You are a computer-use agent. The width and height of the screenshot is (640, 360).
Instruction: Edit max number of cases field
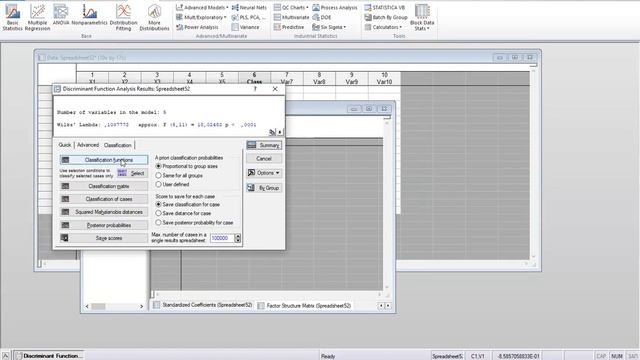click(222, 238)
